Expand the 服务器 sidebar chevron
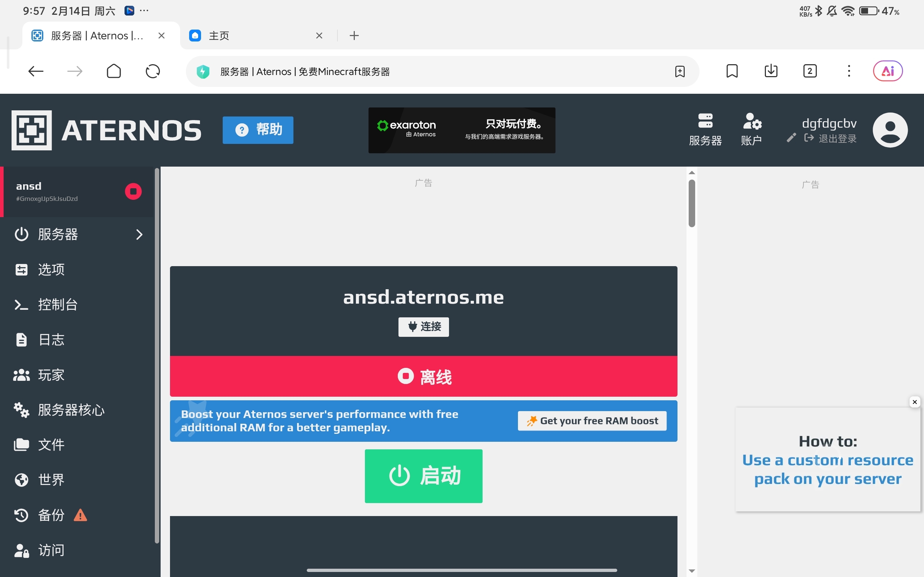Viewport: 924px width, 577px height. 139,234
